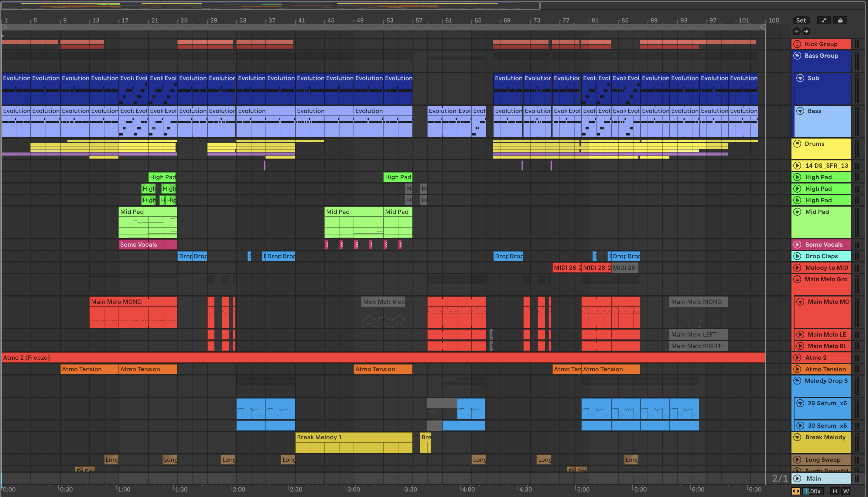Viewport: 868px width, 497px height.
Task: Jump to previous locator arrow
Action: 796,31
